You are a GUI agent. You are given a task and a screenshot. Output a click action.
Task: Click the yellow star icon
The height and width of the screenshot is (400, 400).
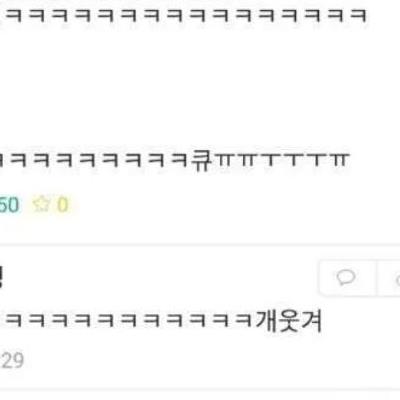tap(41, 204)
